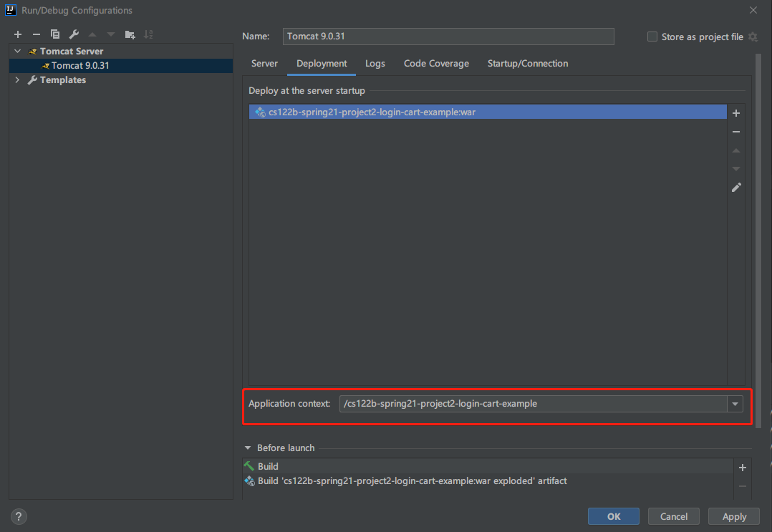772x532 pixels.
Task: Select the Tomcat Server tree item
Action: [120, 51]
